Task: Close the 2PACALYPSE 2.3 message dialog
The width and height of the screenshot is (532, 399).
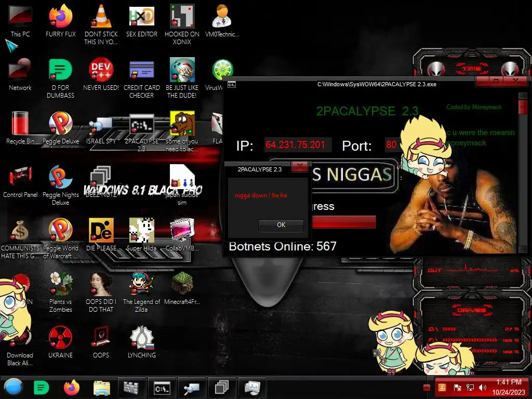Action: coord(300,166)
